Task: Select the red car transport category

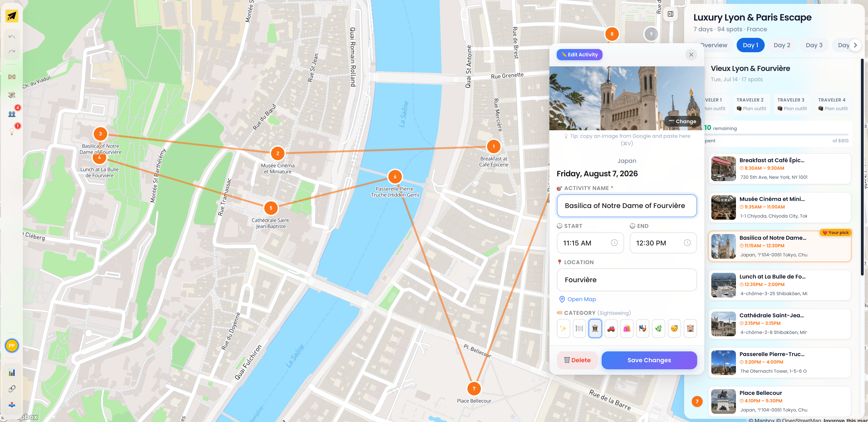Action: click(x=611, y=328)
